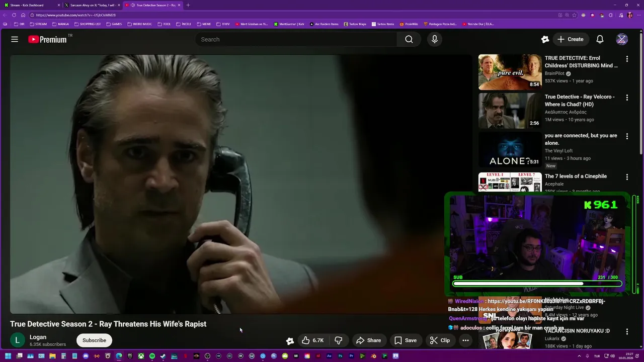This screenshot has height=362, width=644.
Task: Open the Pentagon Pizza Index bookmark
Action: [440, 24]
